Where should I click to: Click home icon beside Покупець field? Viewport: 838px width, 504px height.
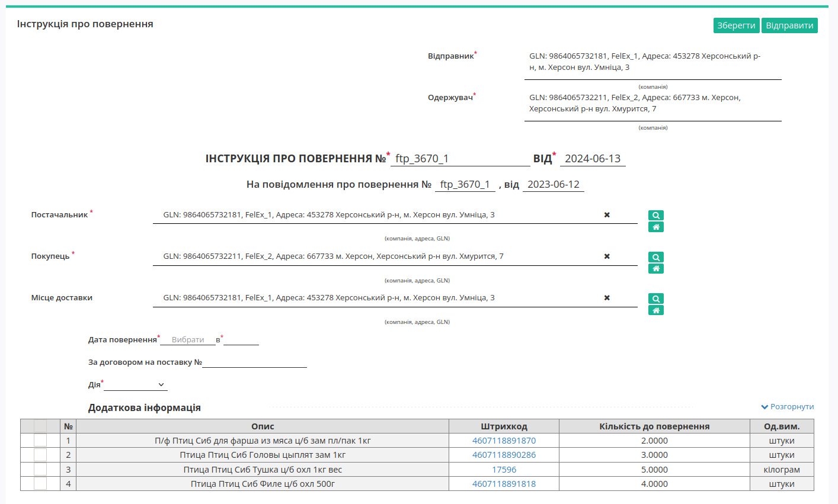click(655, 269)
